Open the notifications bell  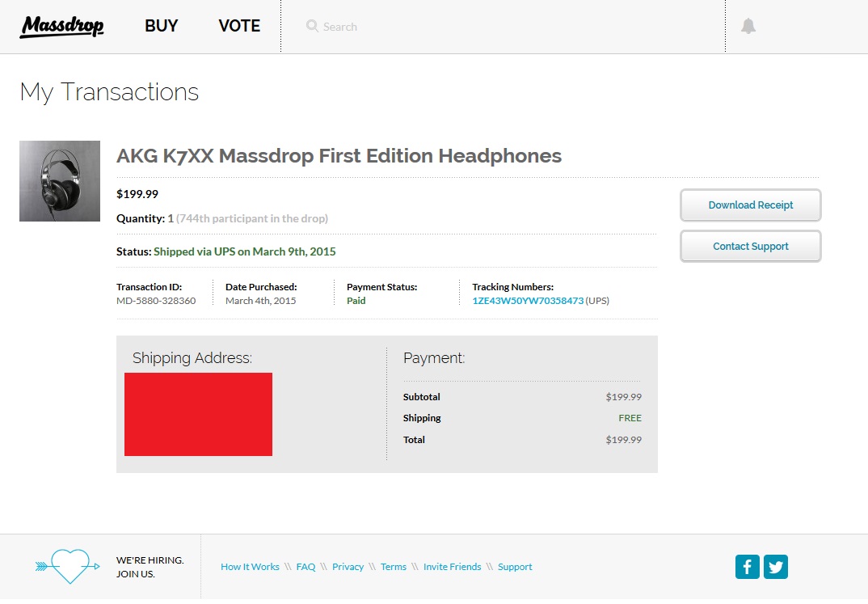(x=748, y=26)
